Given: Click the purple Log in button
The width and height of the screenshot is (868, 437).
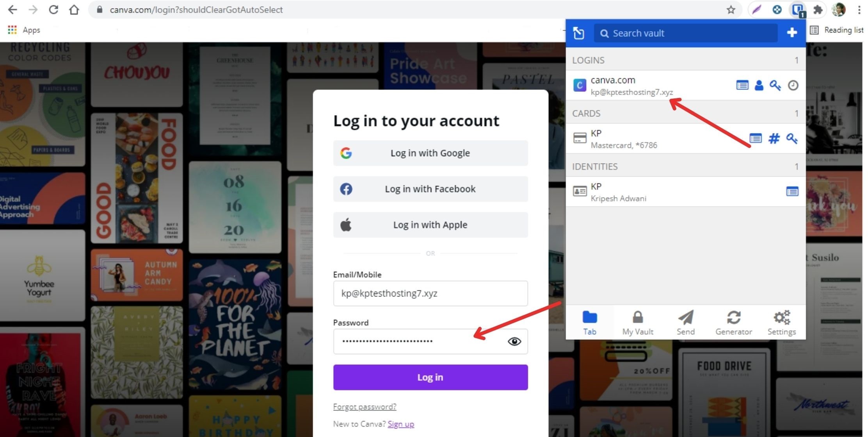Looking at the screenshot, I should pos(430,377).
